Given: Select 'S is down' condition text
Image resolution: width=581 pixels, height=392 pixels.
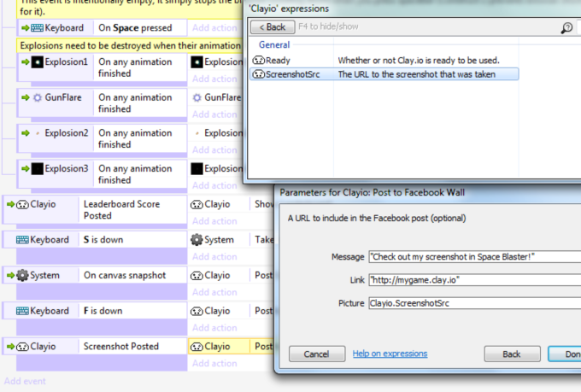Looking at the screenshot, I should click(103, 240).
